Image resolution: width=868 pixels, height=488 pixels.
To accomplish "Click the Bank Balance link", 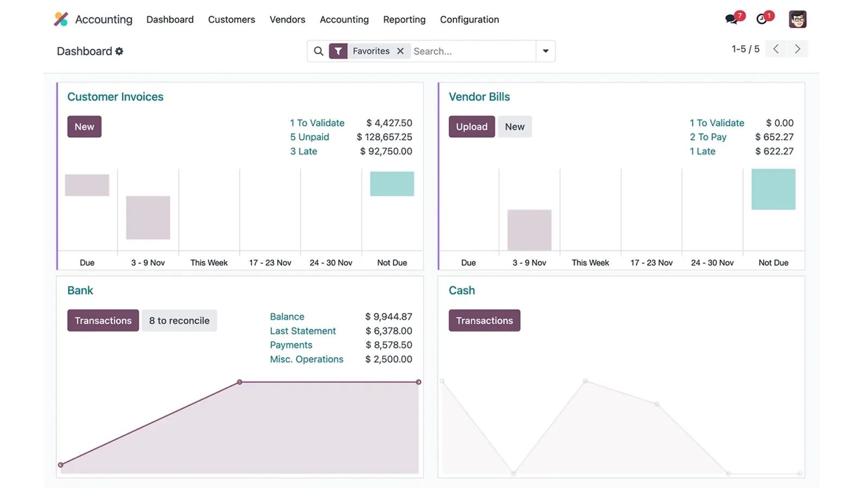I will pos(287,317).
